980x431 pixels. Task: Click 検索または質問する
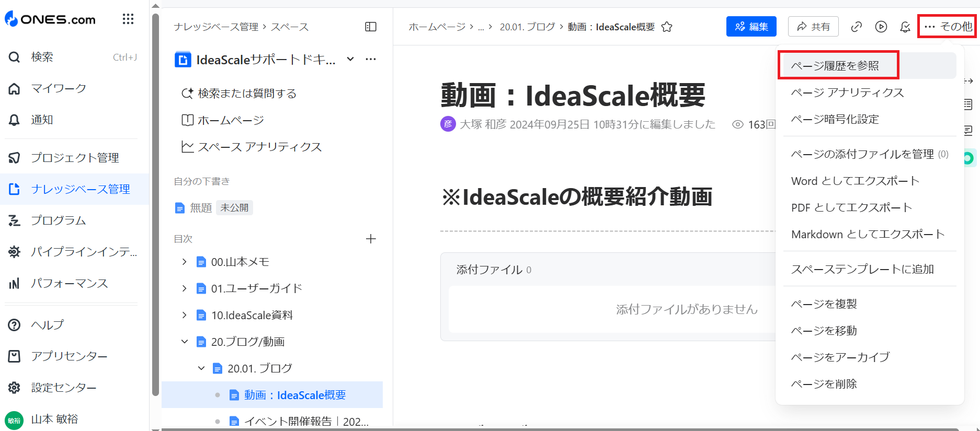click(239, 94)
